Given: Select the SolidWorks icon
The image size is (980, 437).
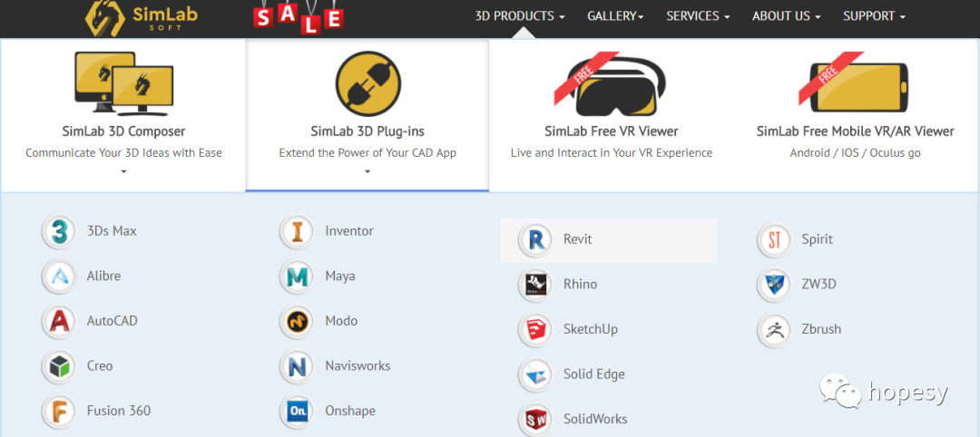Looking at the screenshot, I should tap(535, 419).
